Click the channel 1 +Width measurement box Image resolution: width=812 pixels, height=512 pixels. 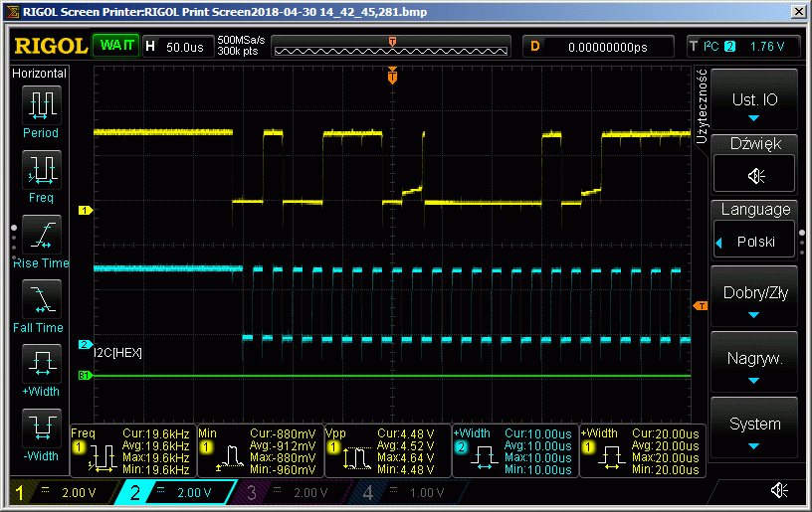(643, 451)
